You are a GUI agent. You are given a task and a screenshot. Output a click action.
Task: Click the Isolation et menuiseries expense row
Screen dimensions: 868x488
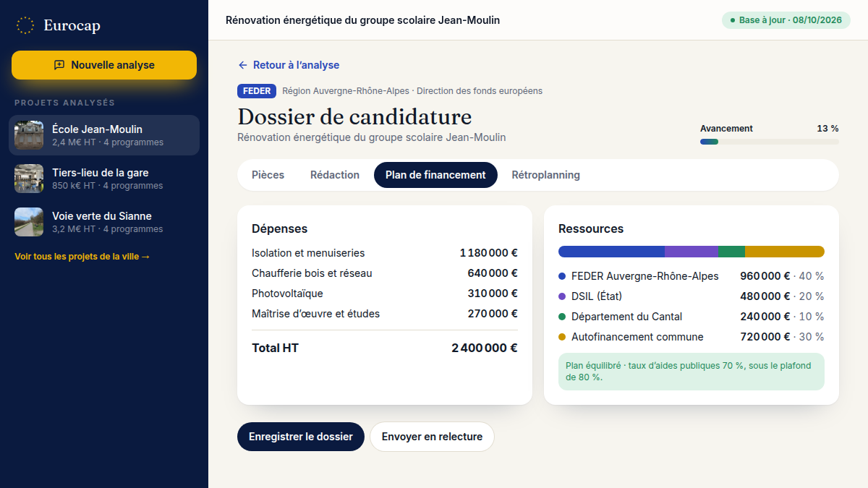coord(385,253)
